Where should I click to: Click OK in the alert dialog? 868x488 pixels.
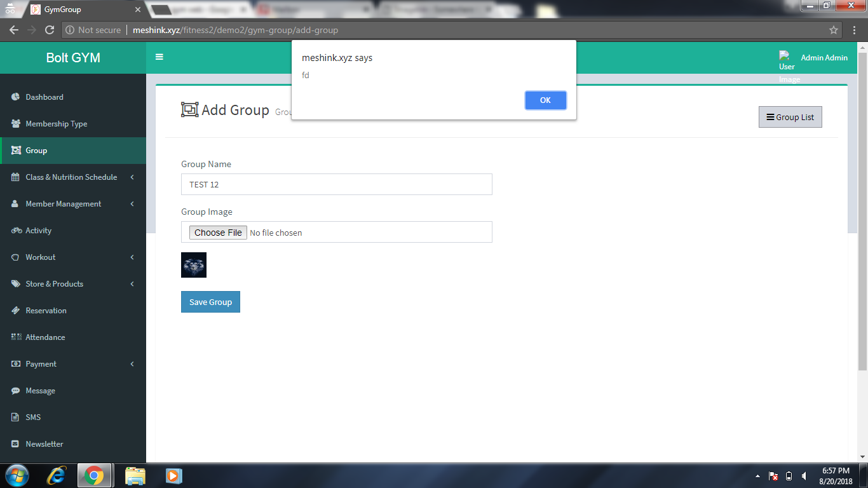[545, 100]
